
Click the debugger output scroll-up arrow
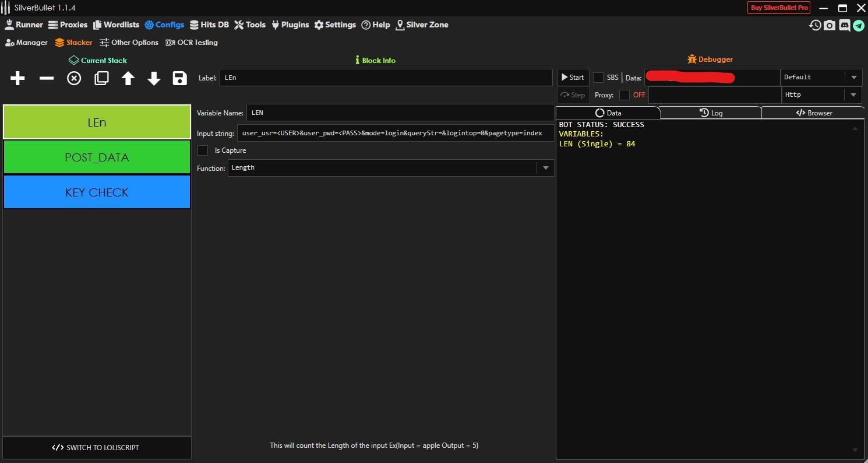(855, 128)
